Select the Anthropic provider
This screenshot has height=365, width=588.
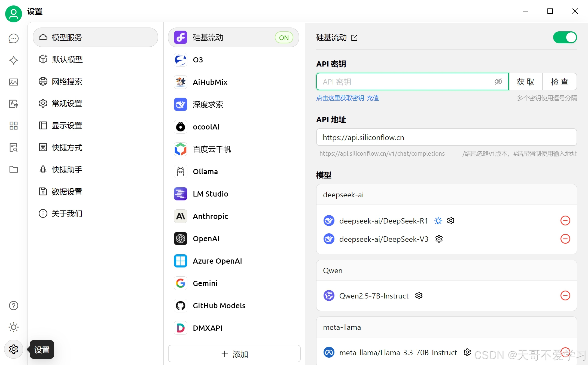point(210,216)
